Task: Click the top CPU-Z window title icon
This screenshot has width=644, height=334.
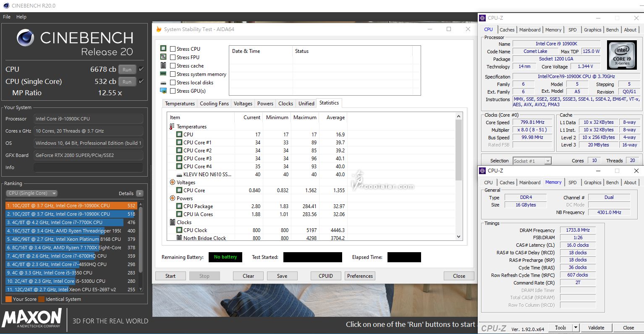Action: coord(483,18)
